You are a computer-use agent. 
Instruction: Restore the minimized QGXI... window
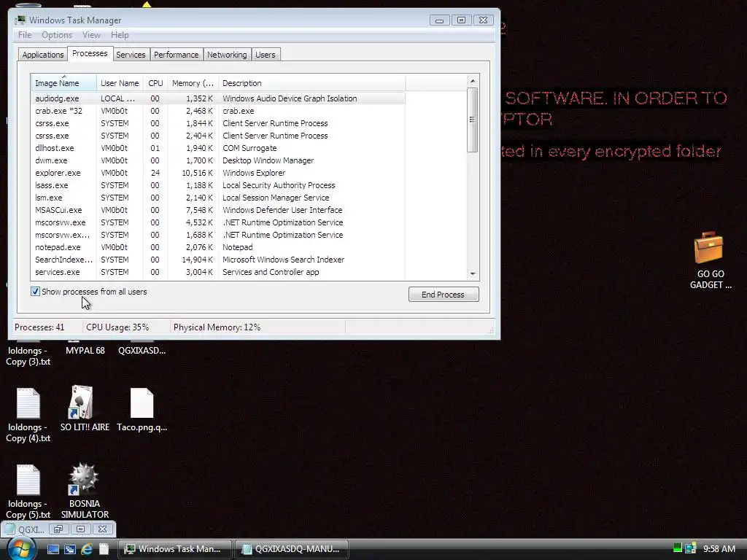tap(58, 529)
